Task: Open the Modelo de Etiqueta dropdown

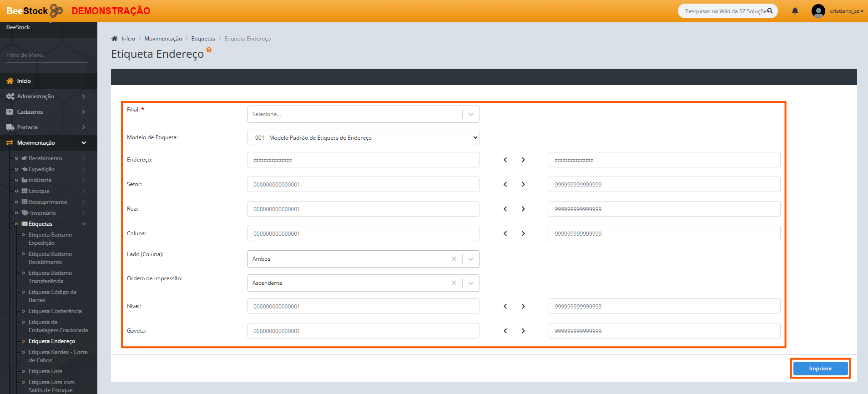Action: (x=363, y=138)
